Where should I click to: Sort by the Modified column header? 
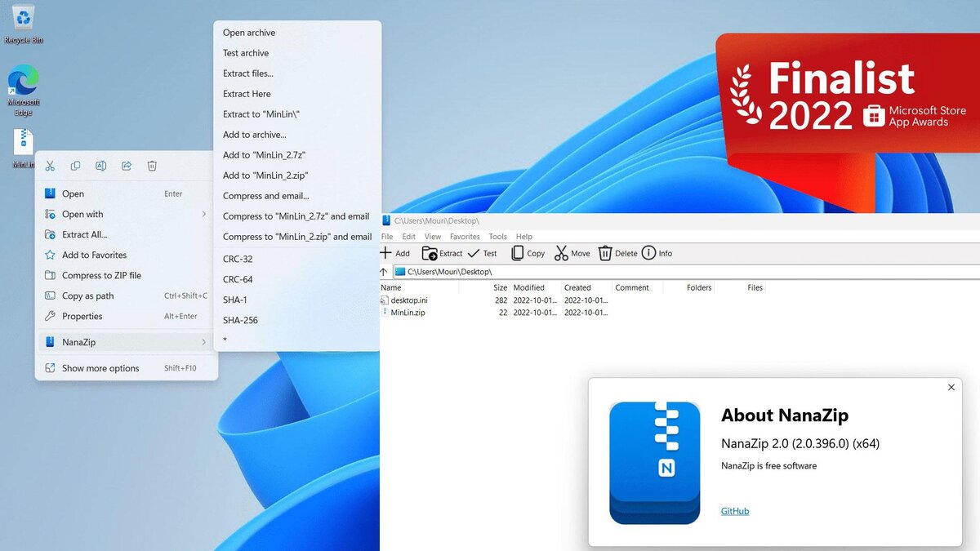tap(535, 287)
